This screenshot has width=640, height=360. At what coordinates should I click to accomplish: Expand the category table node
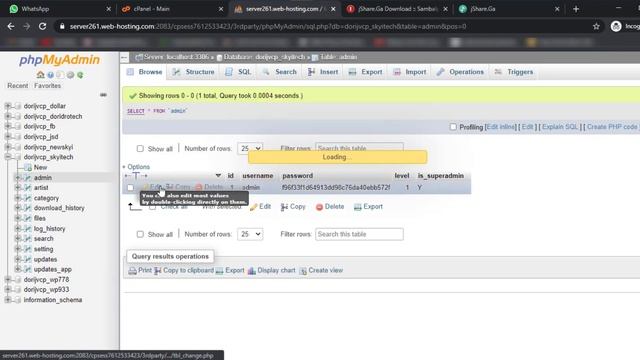tap(18, 198)
